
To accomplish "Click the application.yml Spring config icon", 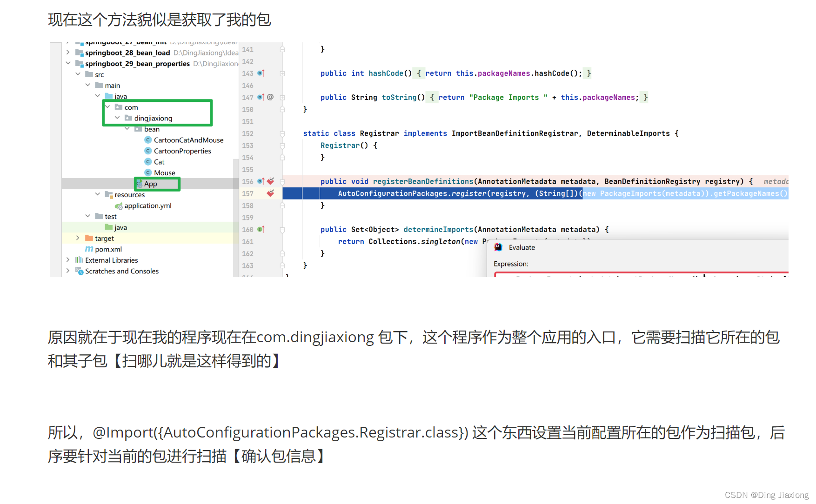I will tap(119, 206).
